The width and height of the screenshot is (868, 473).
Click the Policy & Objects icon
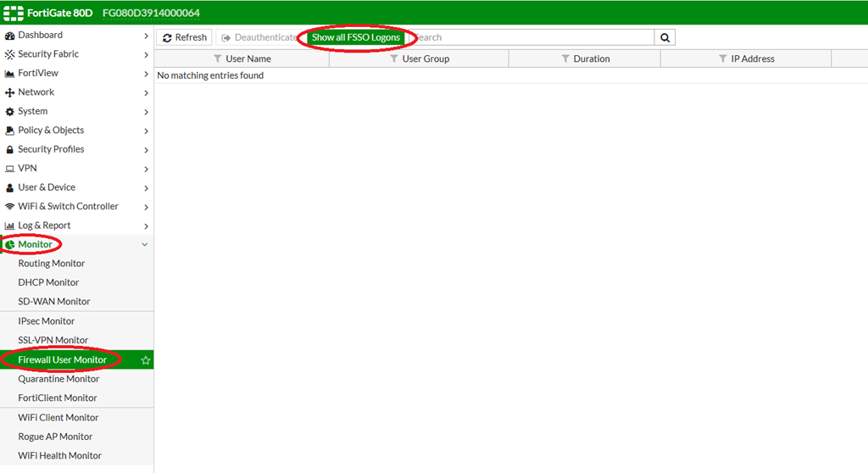[9, 131]
